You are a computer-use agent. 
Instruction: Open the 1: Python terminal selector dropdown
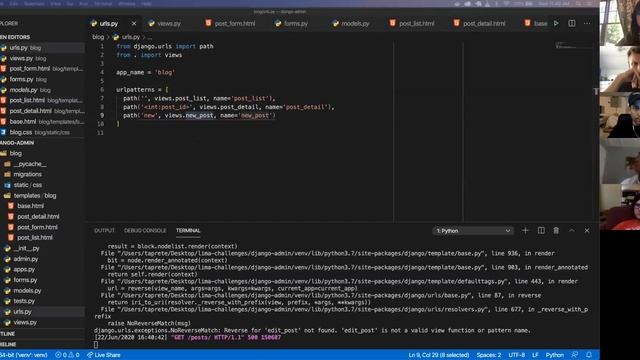pyautogui.click(x=473, y=231)
